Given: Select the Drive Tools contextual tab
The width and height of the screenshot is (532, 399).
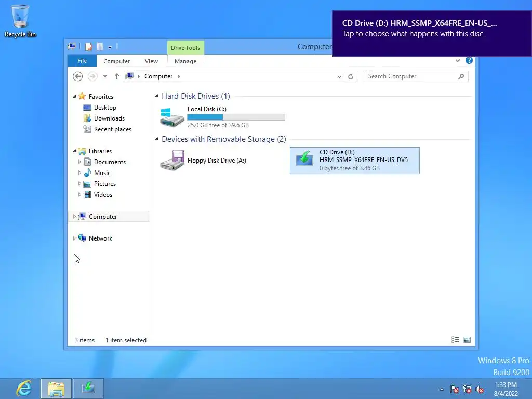Looking at the screenshot, I should tap(185, 47).
